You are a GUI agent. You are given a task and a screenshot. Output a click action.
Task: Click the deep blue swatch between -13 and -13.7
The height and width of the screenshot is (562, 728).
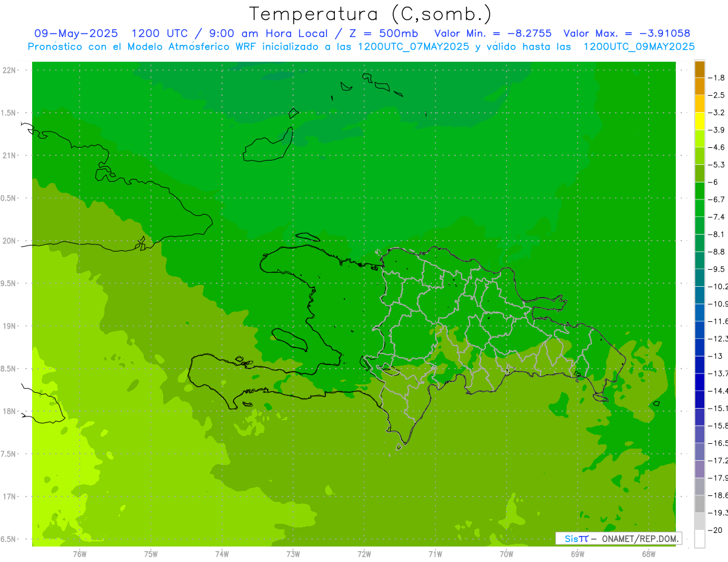[x=699, y=364]
